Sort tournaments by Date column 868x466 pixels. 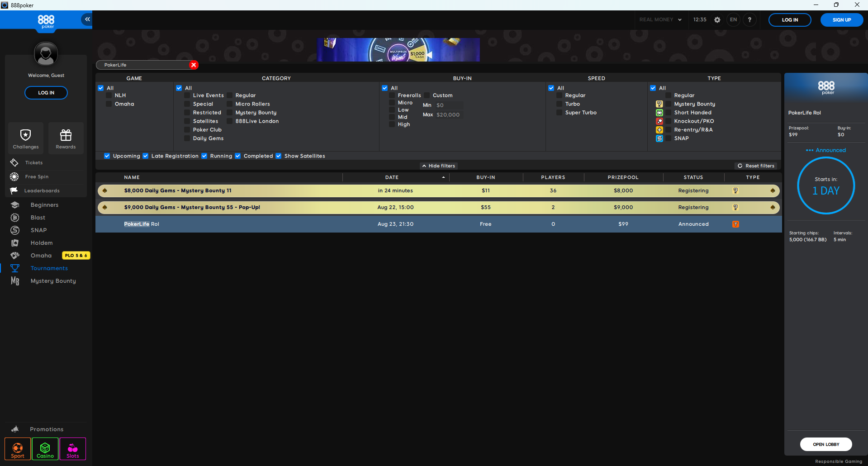392,177
